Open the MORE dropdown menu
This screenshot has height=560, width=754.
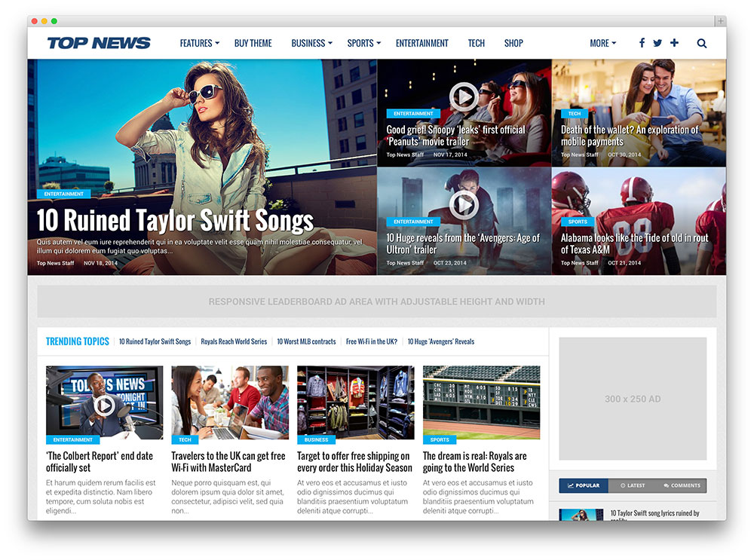602,43
